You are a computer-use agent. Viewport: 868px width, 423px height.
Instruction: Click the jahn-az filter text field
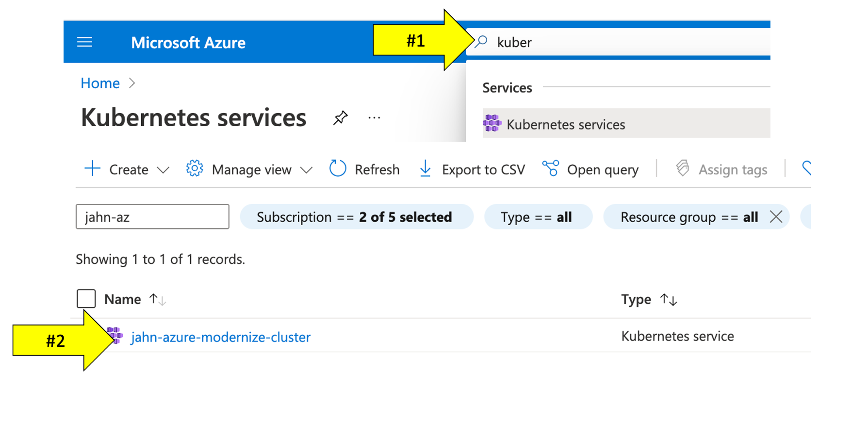[152, 217]
